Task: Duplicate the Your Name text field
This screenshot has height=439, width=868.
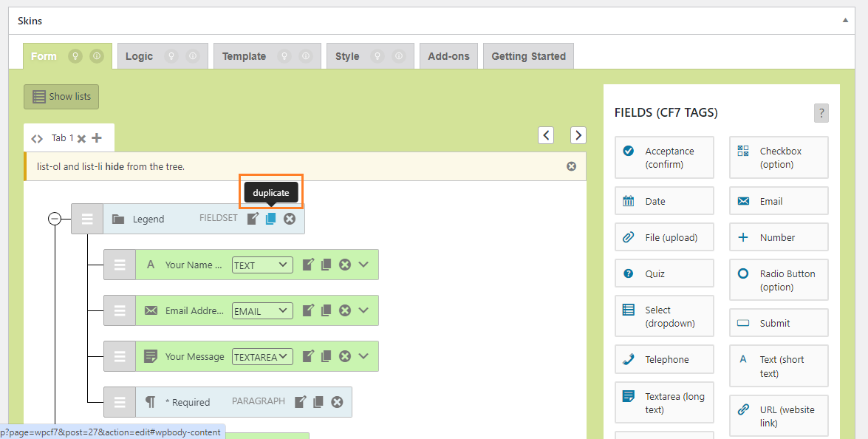Action: pyautogui.click(x=327, y=265)
